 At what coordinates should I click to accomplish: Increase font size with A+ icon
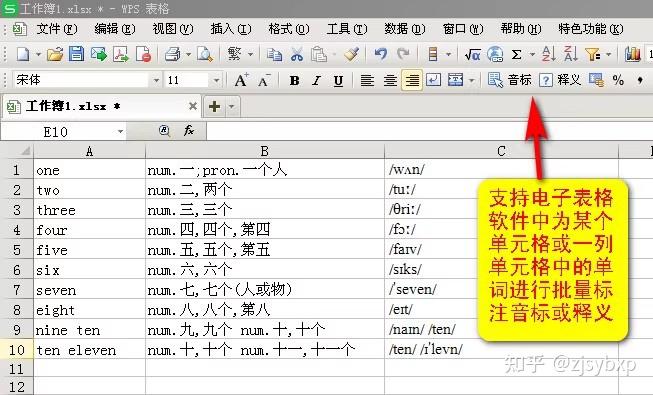coord(241,80)
